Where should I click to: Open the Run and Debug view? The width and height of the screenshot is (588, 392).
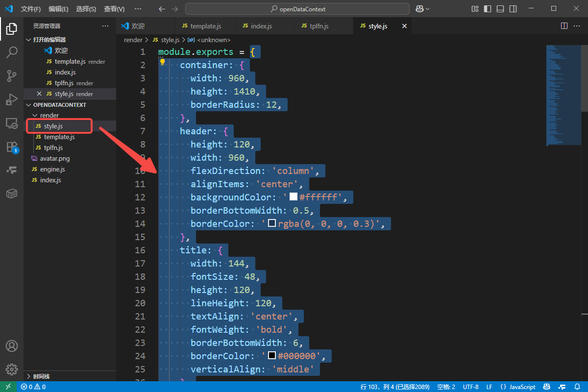tap(12, 99)
